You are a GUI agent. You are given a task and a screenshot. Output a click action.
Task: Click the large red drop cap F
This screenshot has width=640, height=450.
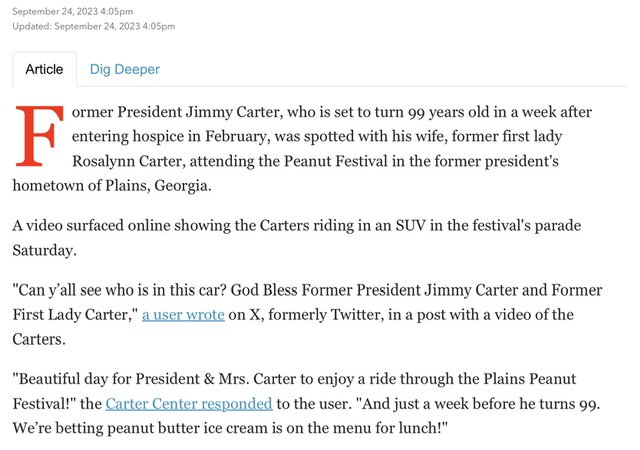click(39, 136)
